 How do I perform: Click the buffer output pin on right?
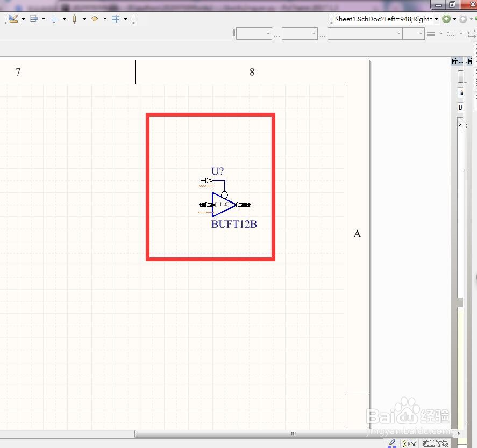[x=244, y=205]
